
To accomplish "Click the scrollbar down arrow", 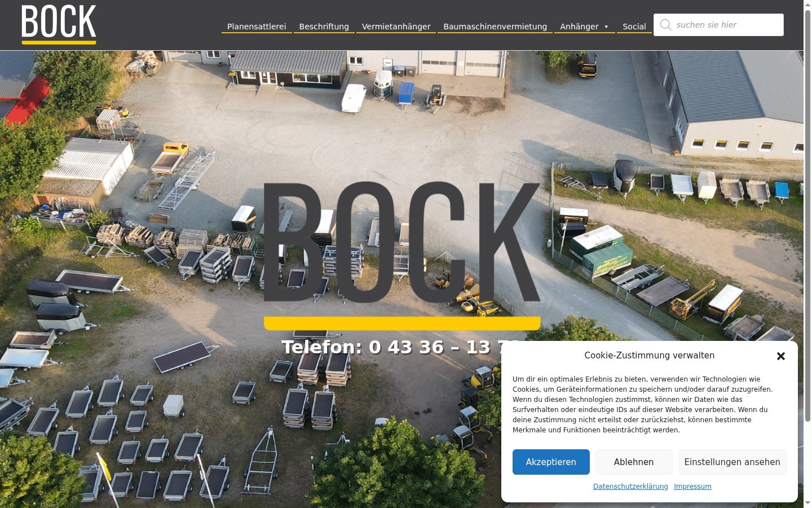I will click(x=807, y=503).
